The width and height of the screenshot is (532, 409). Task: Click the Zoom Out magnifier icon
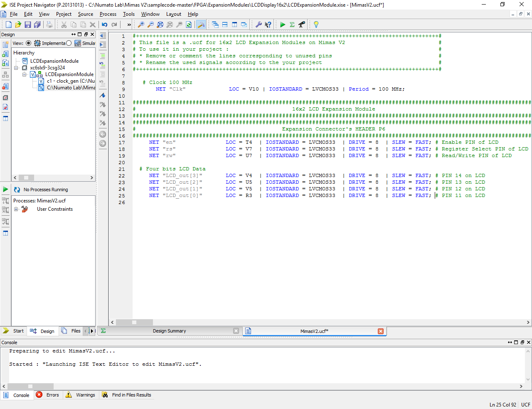click(x=151, y=25)
